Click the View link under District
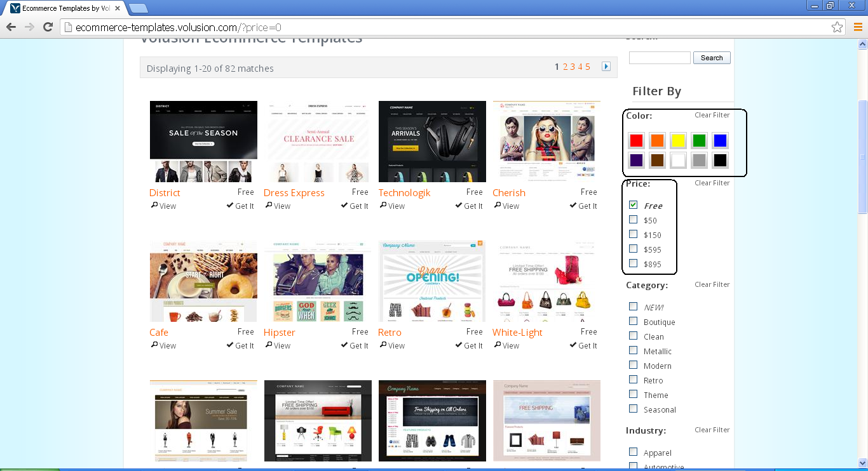Image resolution: width=868 pixels, height=471 pixels. pyautogui.click(x=163, y=206)
